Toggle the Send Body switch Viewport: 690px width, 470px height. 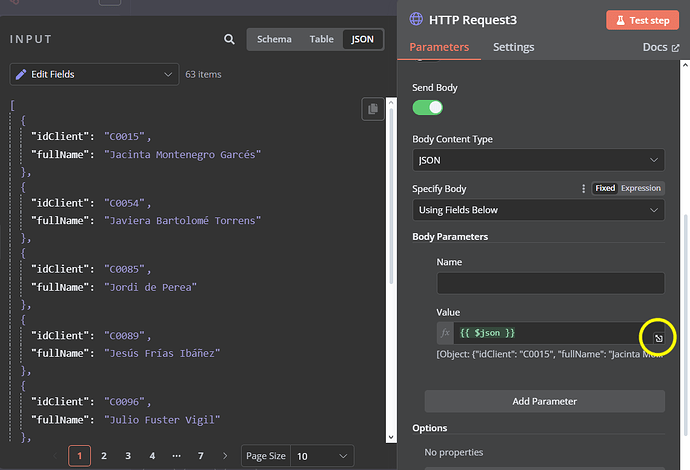coord(427,108)
